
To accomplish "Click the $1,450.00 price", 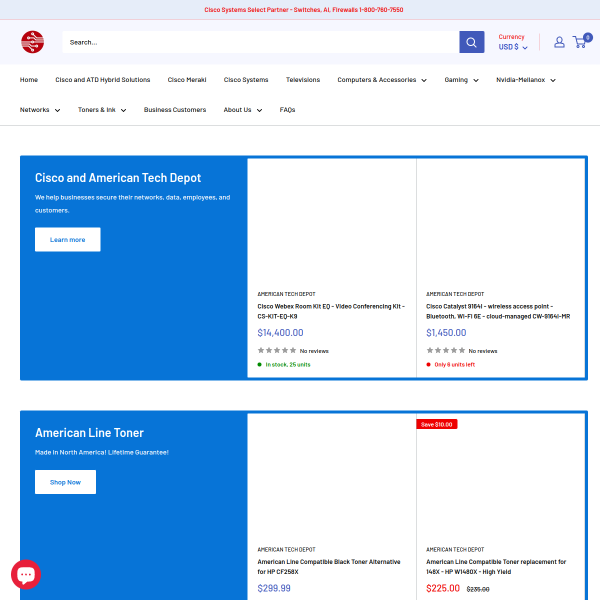I will click(446, 333).
